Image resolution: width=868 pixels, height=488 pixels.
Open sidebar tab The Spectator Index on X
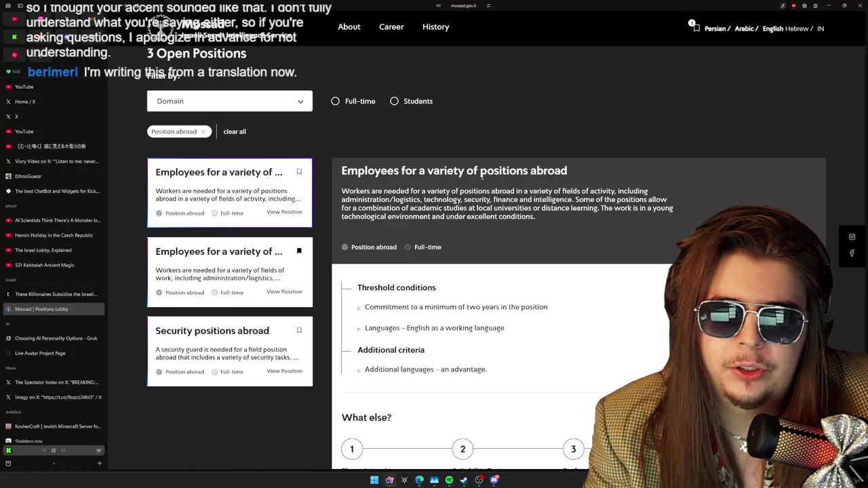53,382
